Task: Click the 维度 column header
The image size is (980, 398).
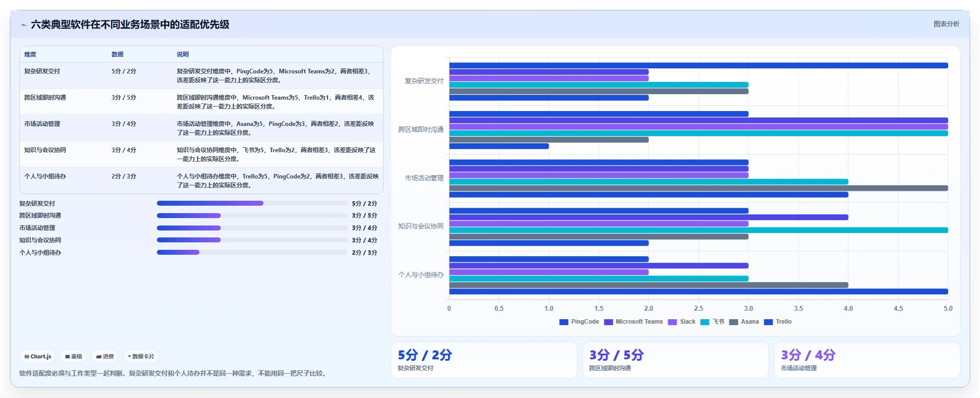Action: [x=30, y=55]
